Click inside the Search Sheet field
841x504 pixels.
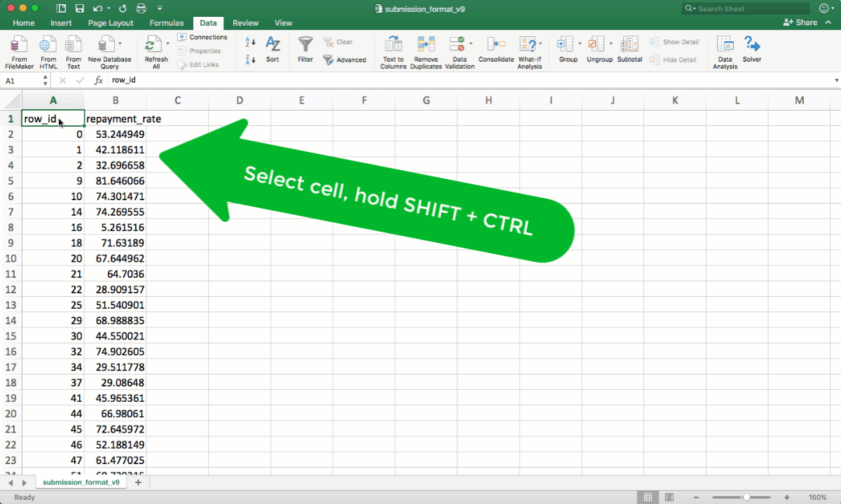(x=746, y=8)
